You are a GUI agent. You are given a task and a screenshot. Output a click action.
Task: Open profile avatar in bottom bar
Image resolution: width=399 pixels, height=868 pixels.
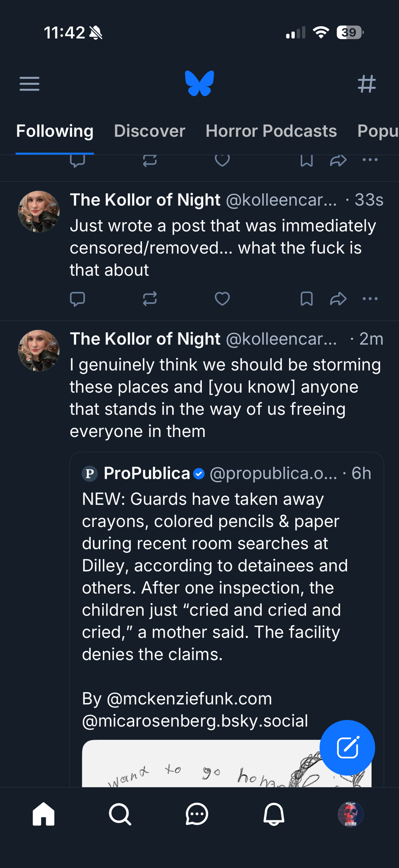point(350,814)
